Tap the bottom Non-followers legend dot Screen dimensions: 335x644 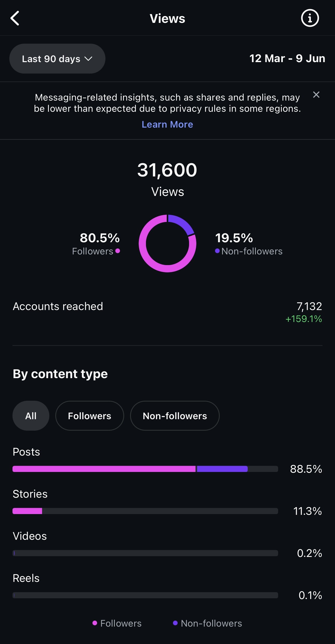(175, 623)
